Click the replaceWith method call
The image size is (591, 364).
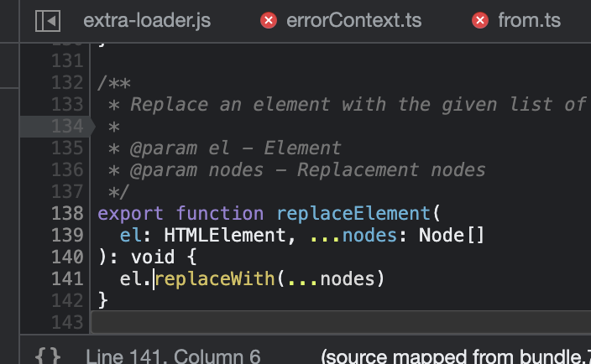(x=215, y=279)
